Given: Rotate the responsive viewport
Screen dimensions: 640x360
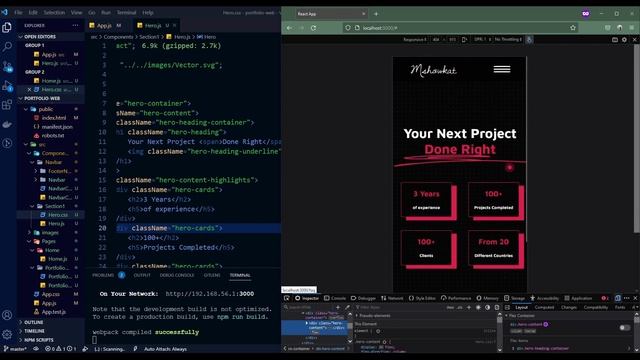Looking at the screenshot, I should [464, 40].
